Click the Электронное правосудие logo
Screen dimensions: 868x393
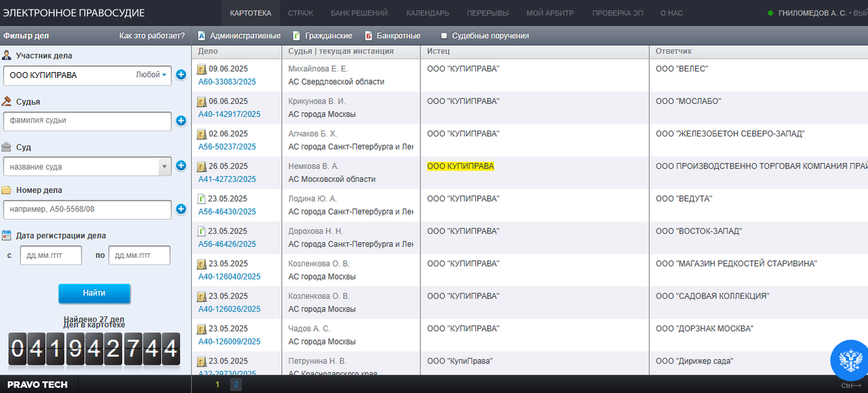click(73, 13)
